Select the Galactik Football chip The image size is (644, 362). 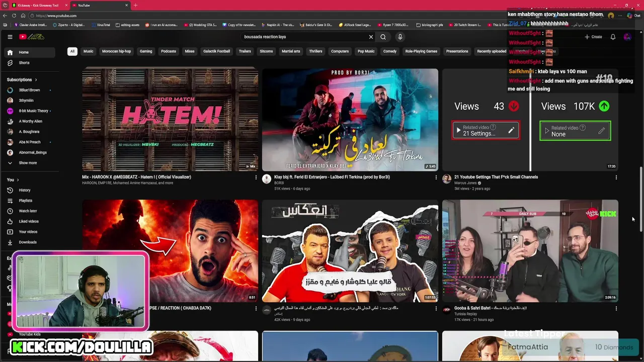[x=216, y=51]
